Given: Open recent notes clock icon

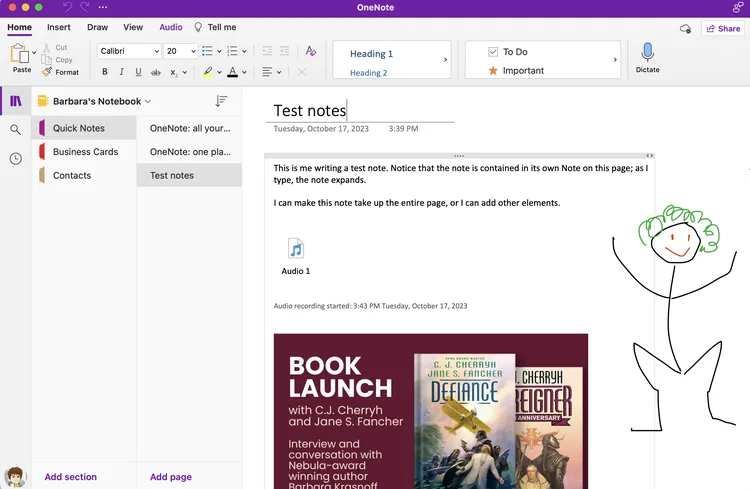Looking at the screenshot, I should (x=15, y=159).
